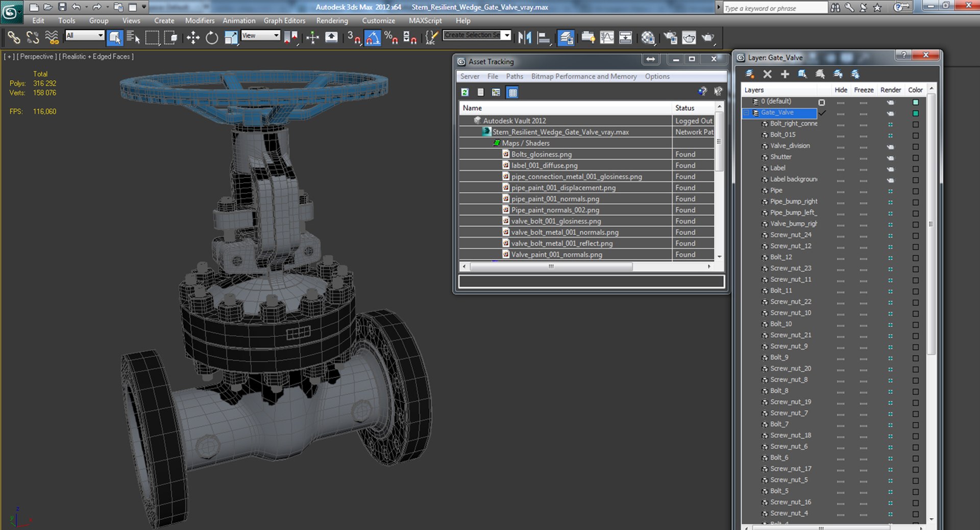Toggle the 3D Snaps button
The width and height of the screenshot is (980, 530).
[x=354, y=37]
